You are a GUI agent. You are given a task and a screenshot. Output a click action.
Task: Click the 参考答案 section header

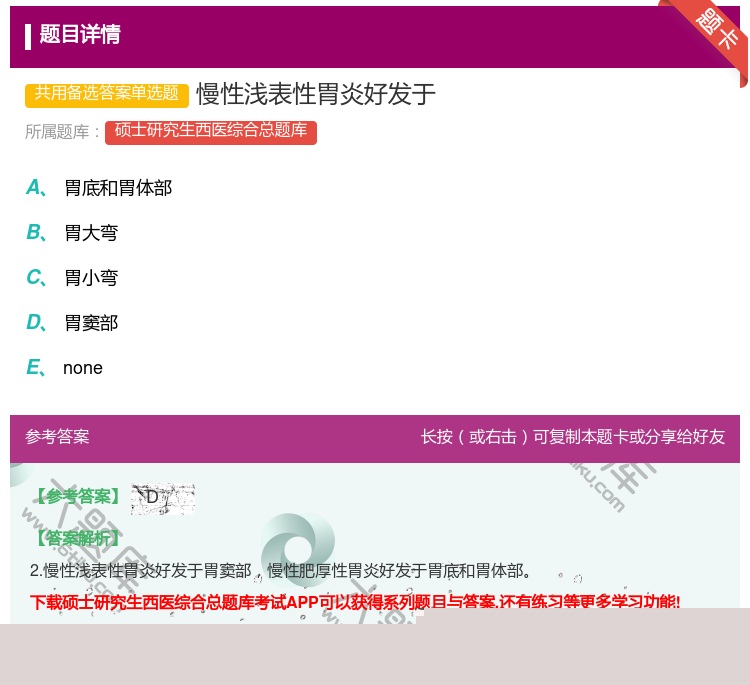(57, 437)
